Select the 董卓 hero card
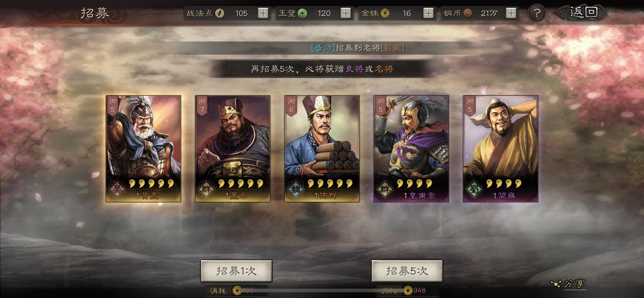The image size is (644, 298). (x=233, y=149)
